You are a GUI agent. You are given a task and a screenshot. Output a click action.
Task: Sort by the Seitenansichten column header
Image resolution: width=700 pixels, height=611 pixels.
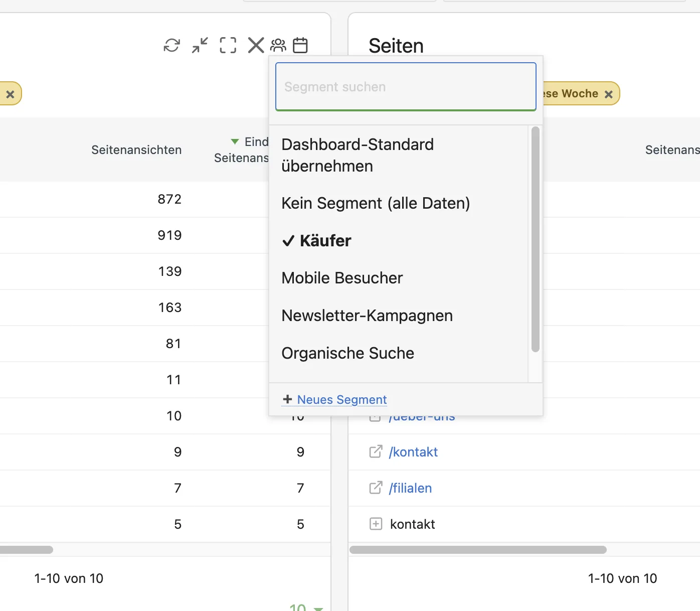click(x=136, y=150)
